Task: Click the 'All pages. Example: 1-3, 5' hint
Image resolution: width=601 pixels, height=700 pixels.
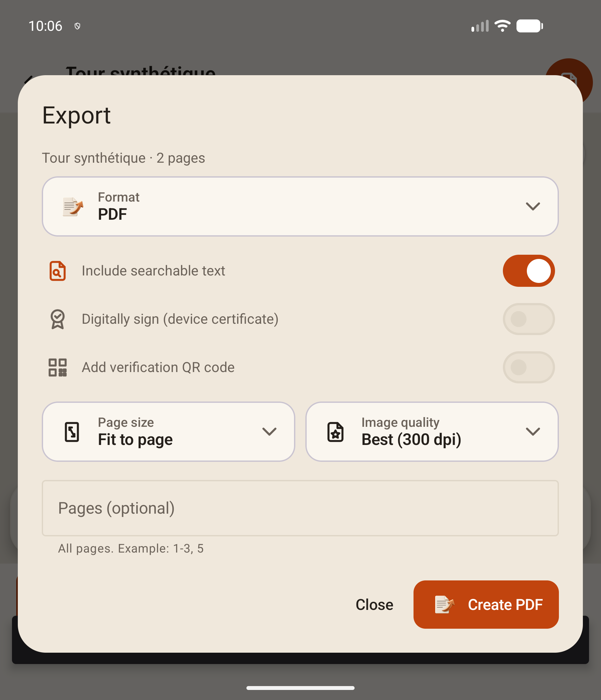Action: coord(131,548)
